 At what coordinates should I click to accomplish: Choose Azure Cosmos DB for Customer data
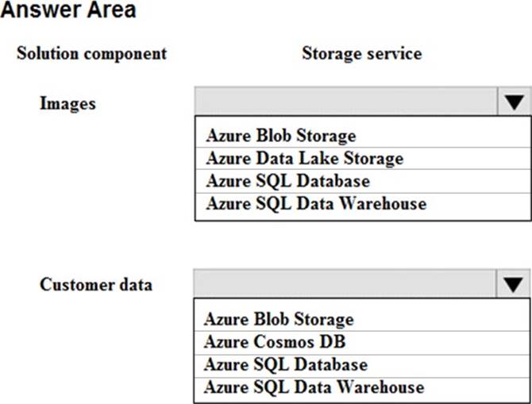[x=275, y=342]
